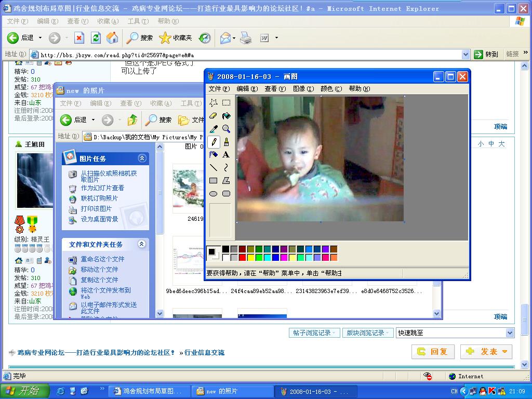Choose the straight Line tool in Paint
The image size is (532, 399).
click(x=214, y=167)
